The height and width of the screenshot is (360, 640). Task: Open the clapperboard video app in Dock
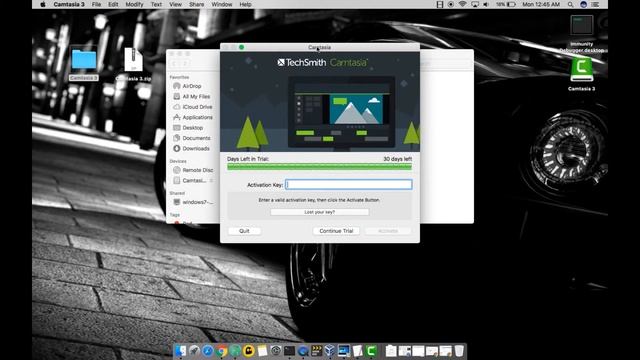[316, 351]
